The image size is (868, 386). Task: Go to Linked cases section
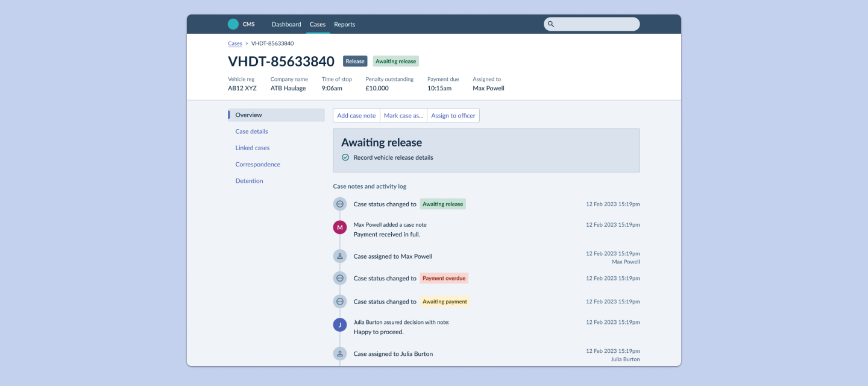tap(253, 148)
